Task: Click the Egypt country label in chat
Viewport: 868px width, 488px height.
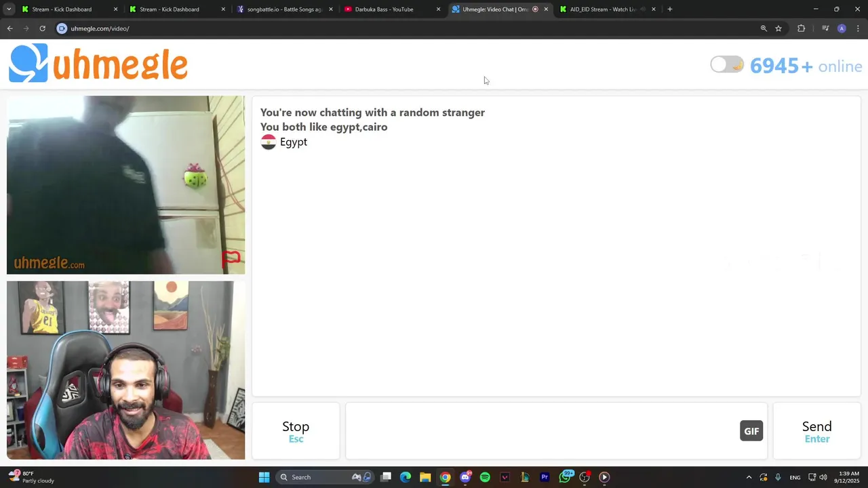Action: point(294,142)
